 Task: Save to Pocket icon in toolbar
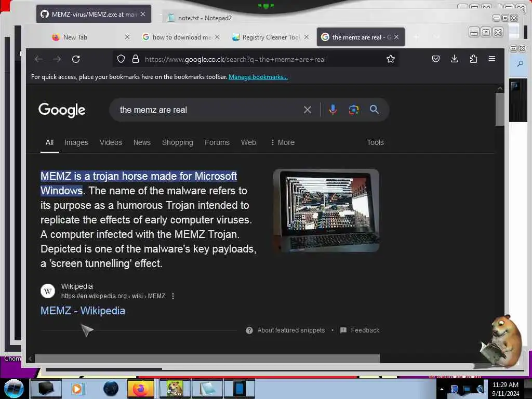436,59
